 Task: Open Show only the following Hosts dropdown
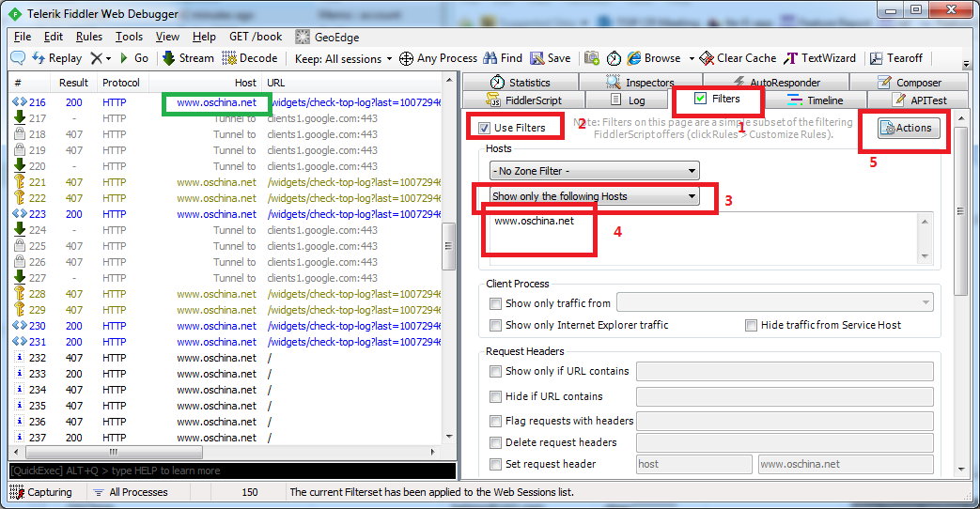tap(595, 196)
